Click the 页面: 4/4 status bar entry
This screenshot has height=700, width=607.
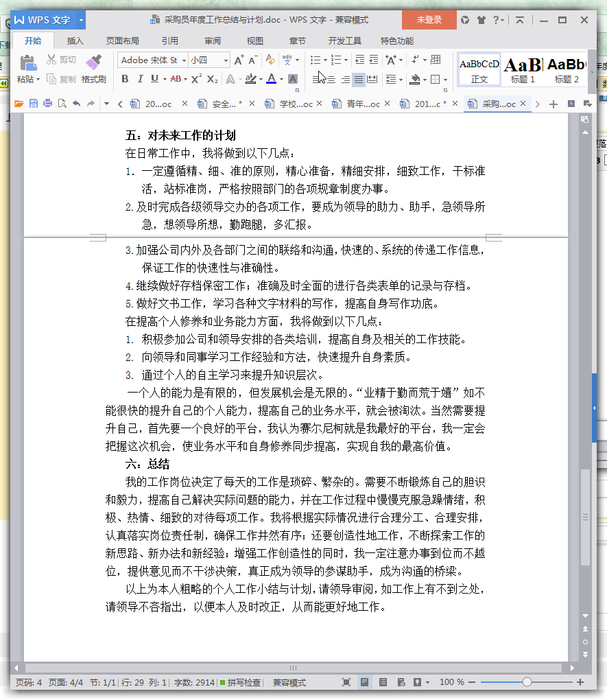[x=66, y=683]
